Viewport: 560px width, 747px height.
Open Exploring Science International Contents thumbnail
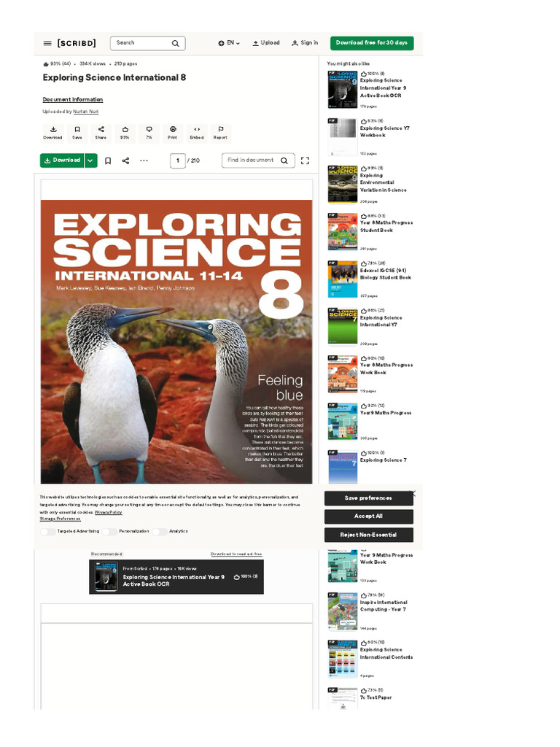point(343,659)
